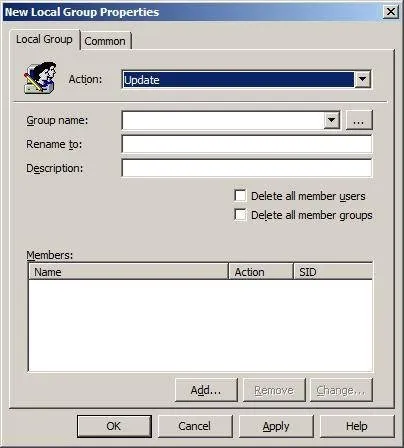
Task: Open the Action dropdown arrow
Action: (362, 80)
